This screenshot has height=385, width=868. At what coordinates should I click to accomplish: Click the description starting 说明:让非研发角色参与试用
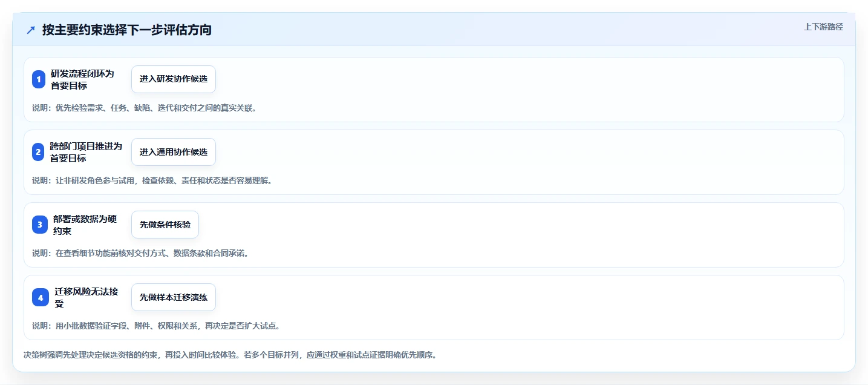152,180
